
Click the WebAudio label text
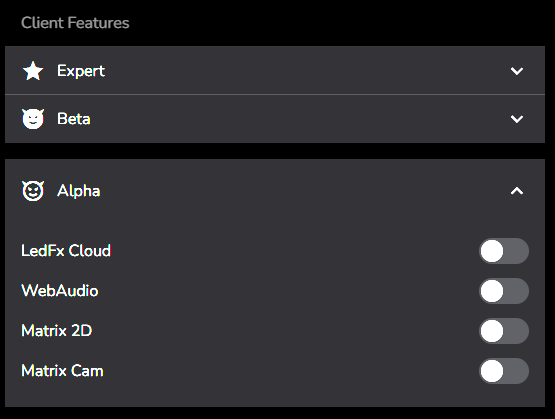60,291
